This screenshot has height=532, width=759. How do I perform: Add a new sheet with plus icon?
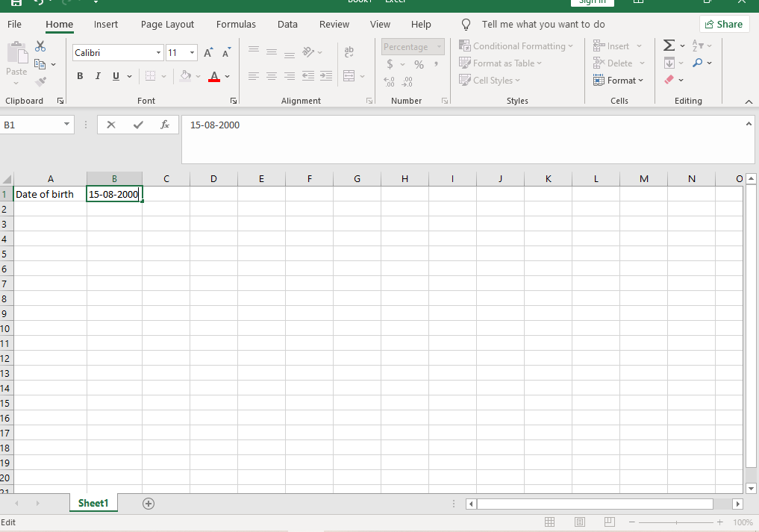click(149, 504)
